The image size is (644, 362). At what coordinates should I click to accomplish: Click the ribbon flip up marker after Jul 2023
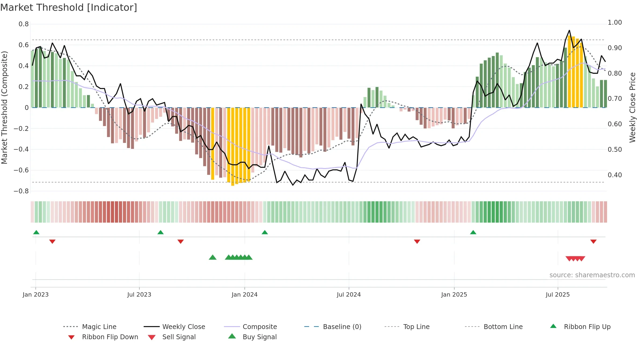(x=160, y=232)
